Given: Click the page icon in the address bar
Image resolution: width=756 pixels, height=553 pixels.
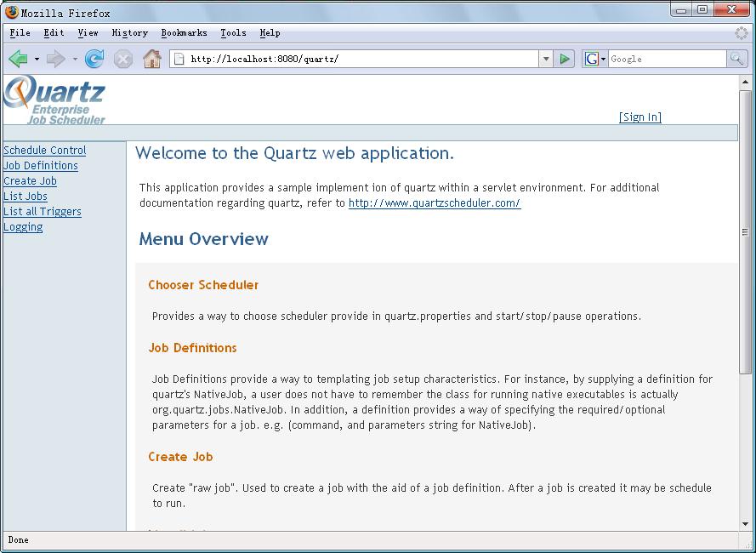Looking at the screenshot, I should click(x=179, y=59).
